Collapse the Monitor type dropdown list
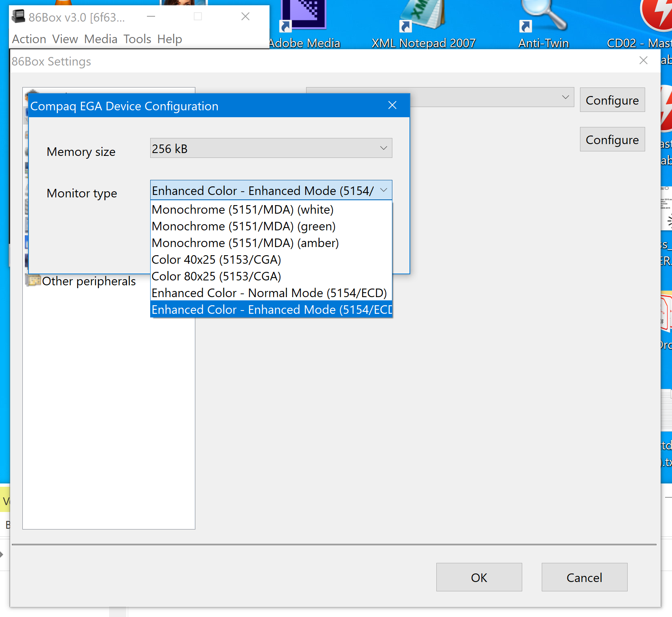 tap(383, 190)
